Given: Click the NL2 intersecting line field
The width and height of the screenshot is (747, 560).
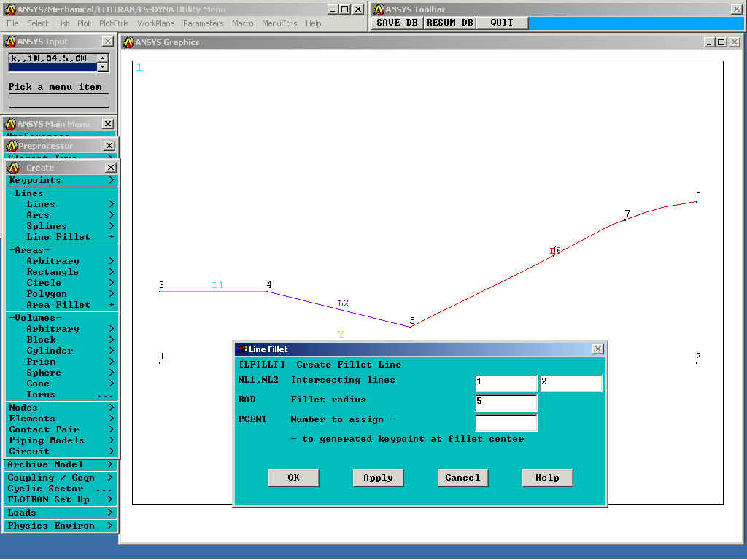Looking at the screenshot, I should click(x=570, y=384).
